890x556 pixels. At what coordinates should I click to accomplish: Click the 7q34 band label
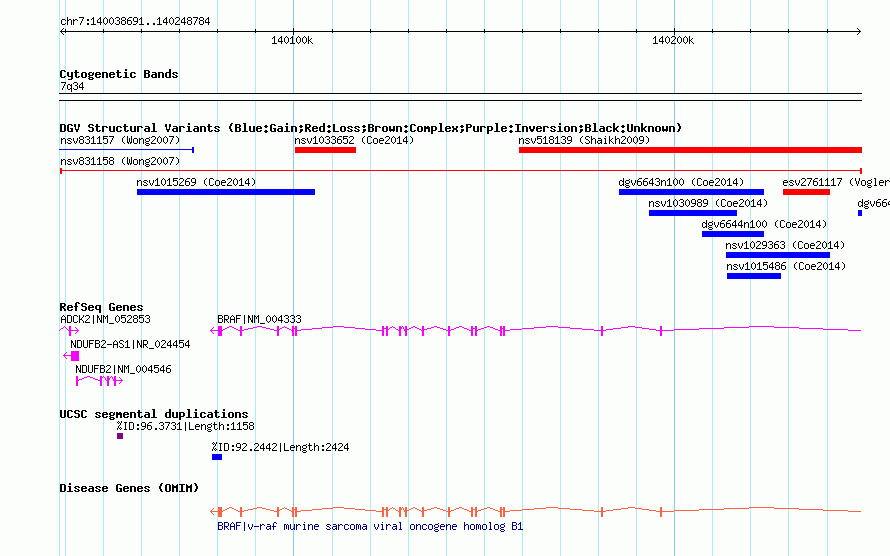point(72,86)
